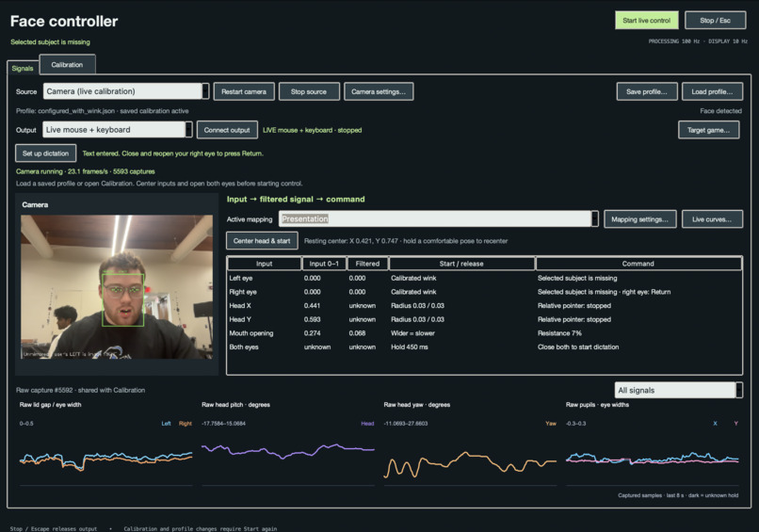Click the Left legend label in lid gap chart
The image size is (759, 532).
(166, 424)
